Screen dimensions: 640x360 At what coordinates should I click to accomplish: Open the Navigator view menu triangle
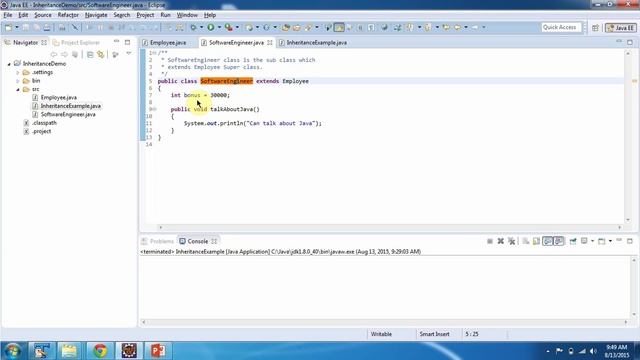click(129, 54)
